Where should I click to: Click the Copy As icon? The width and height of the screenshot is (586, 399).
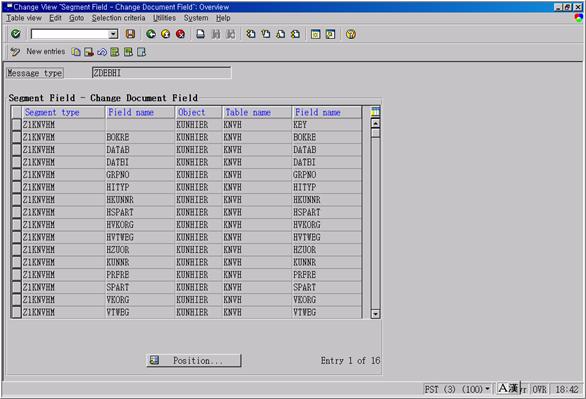point(76,52)
